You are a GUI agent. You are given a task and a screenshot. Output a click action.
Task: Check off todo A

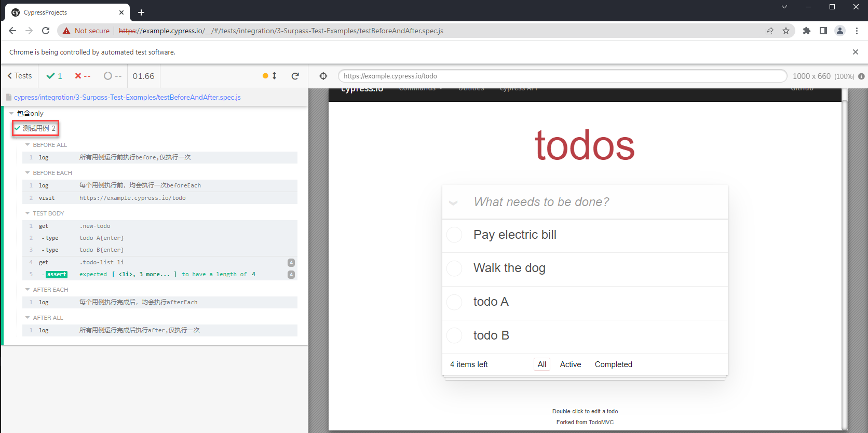pyautogui.click(x=454, y=302)
